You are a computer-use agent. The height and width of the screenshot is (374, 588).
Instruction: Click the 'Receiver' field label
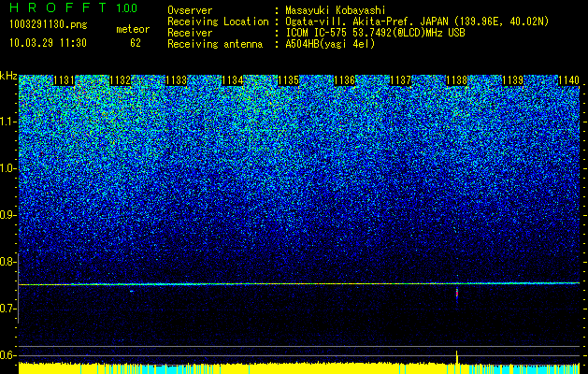click(190, 33)
